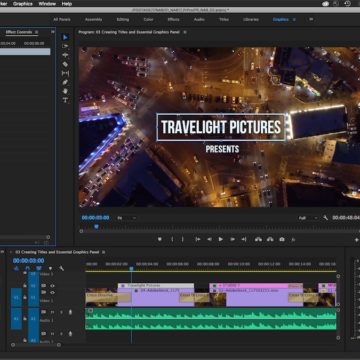Switch to Editing workspace
Screen dimensions: 360x360
point(123,20)
